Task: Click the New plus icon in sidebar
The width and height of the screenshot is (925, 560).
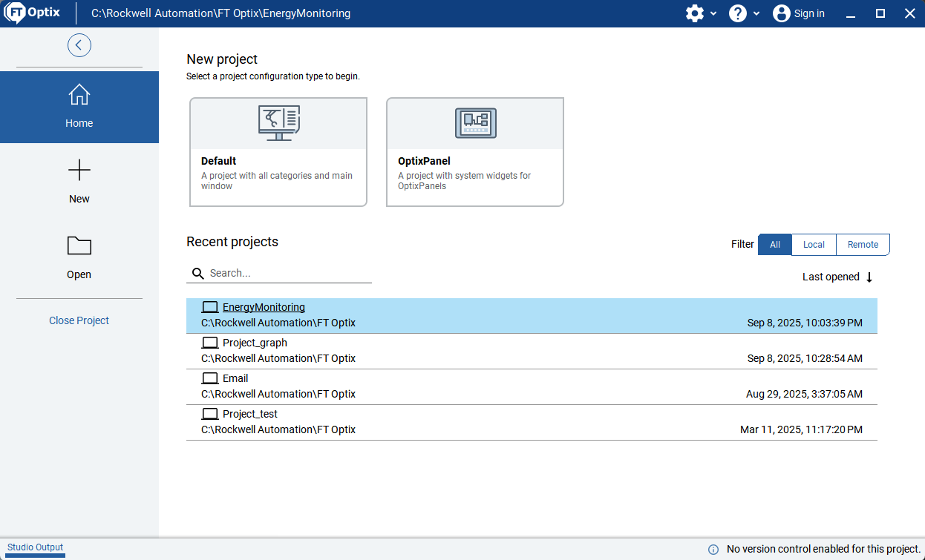Action: click(79, 171)
